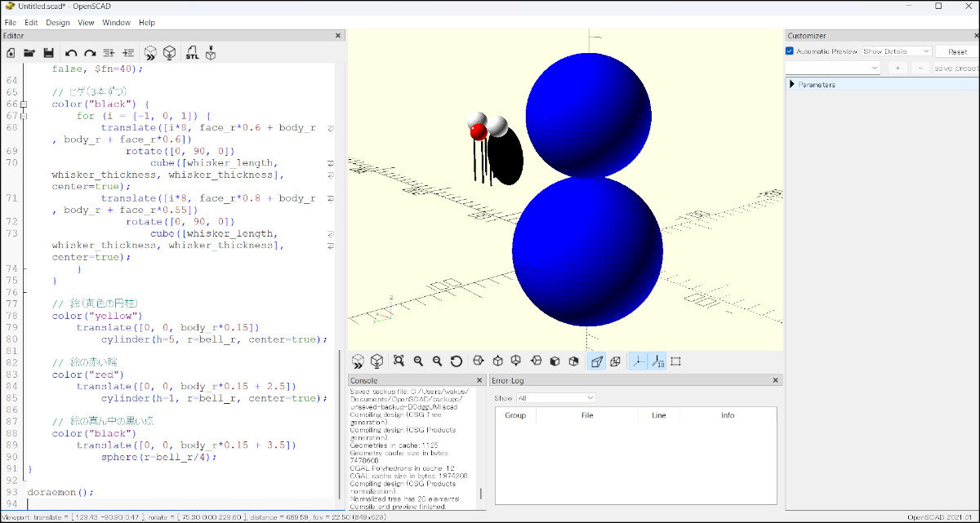Create a new file with the editor toolbar icon
Viewport: 980px width, 523px height.
(11, 53)
